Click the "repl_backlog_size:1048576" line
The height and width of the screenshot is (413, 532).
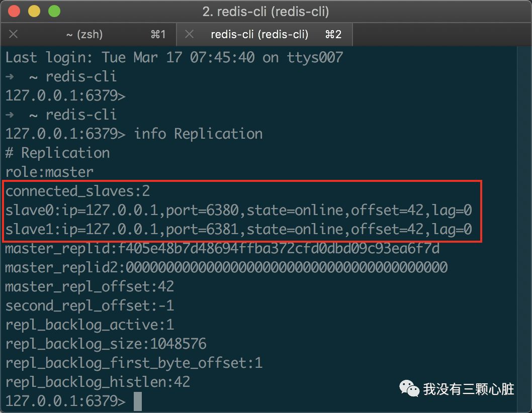106,344
